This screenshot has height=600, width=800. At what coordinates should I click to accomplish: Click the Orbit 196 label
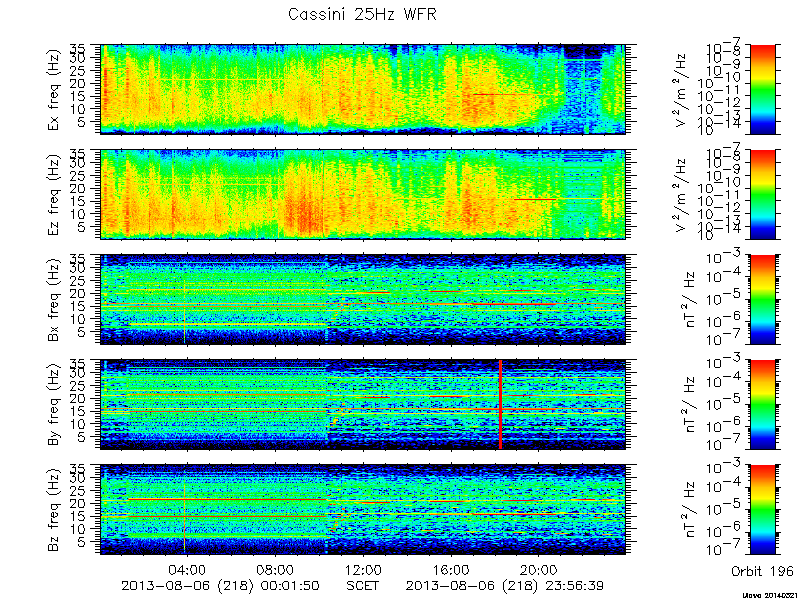tap(762, 571)
